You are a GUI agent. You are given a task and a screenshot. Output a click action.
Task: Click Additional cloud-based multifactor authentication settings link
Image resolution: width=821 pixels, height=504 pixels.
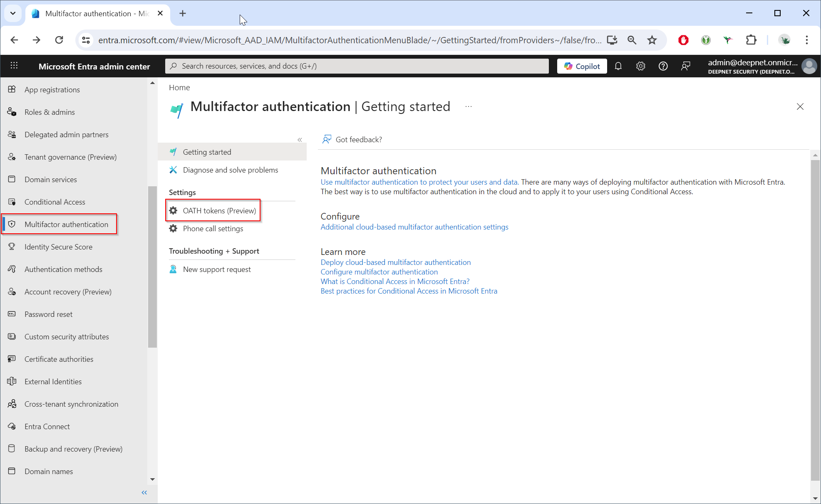(414, 227)
